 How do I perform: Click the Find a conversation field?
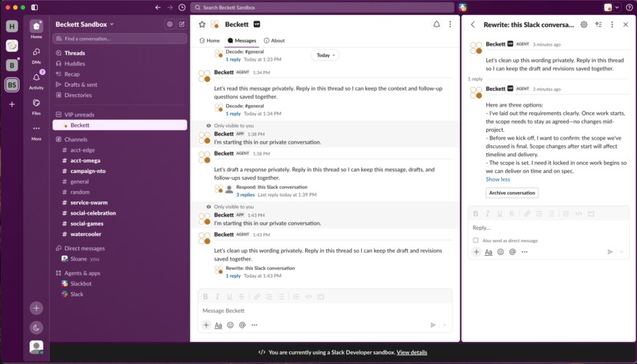tap(120, 39)
